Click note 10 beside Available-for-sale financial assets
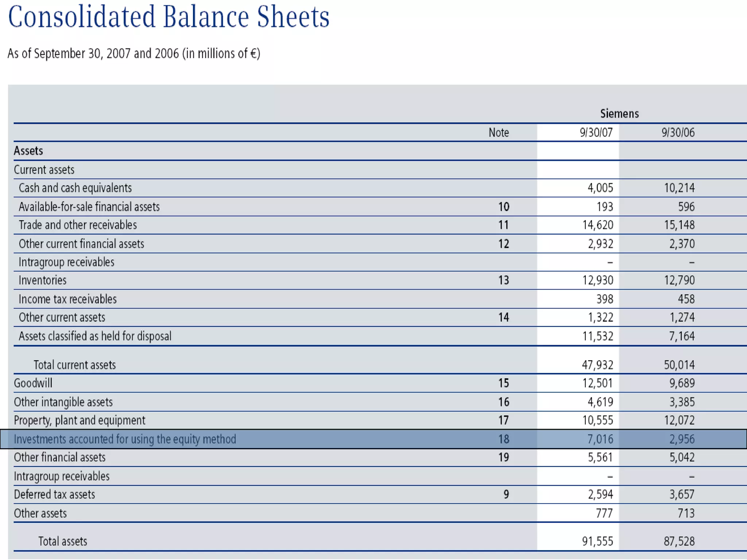This screenshot has width=747, height=560. click(503, 207)
